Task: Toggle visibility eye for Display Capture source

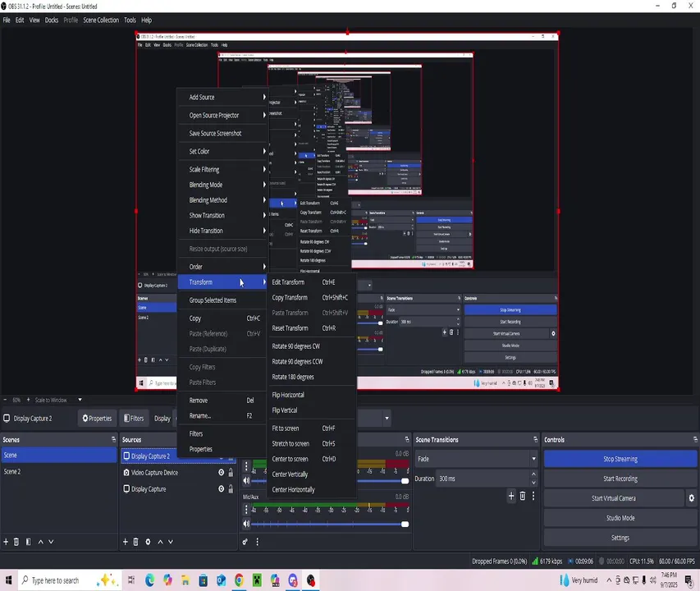Action: 221,488
